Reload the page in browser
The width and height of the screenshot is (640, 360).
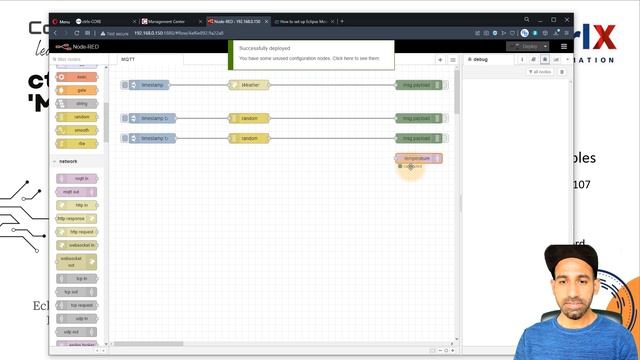click(x=76, y=33)
